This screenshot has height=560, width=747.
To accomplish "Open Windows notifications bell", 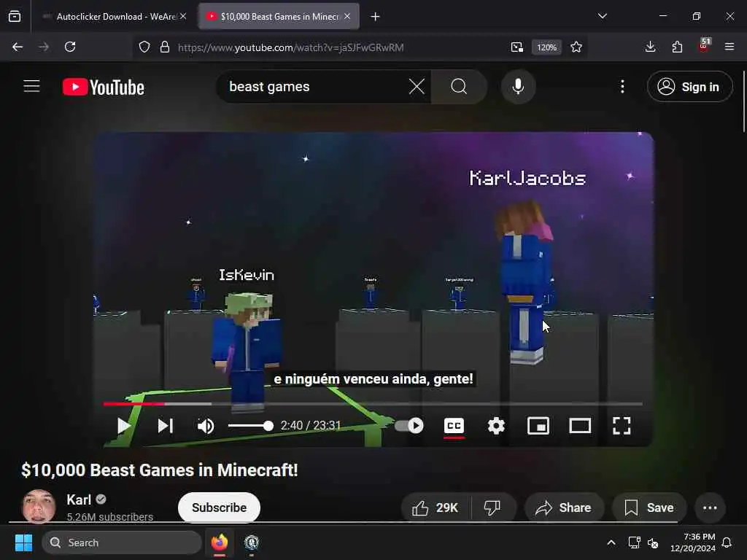I will pyautogui.click(x=727, y=542).
